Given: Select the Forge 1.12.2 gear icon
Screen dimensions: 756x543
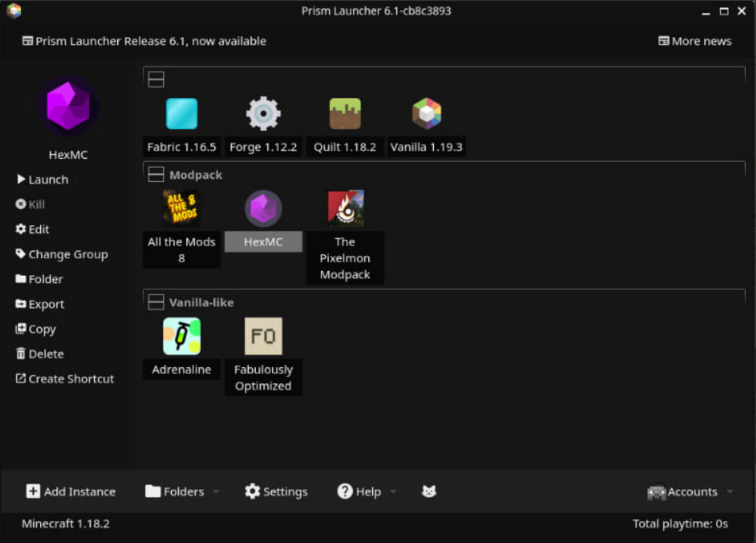Looking at the screenshot, I should coord(263,113).
